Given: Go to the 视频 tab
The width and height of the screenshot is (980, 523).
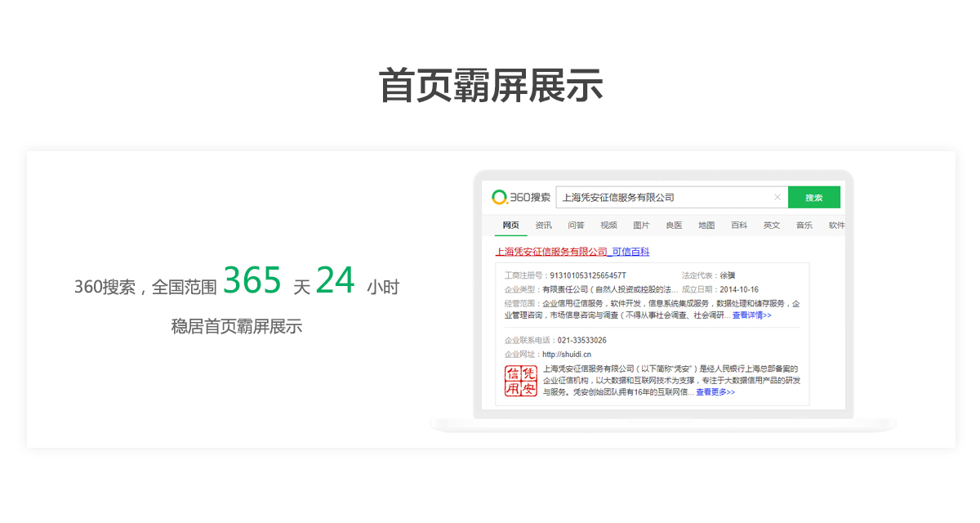Looking at the screenshot, I should (608, 226).
